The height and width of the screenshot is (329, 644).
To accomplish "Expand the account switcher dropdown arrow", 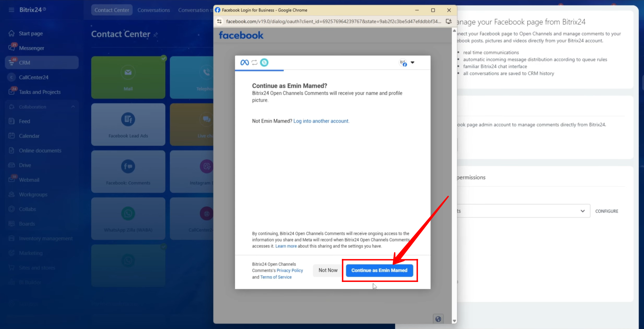I will [413, 63].
